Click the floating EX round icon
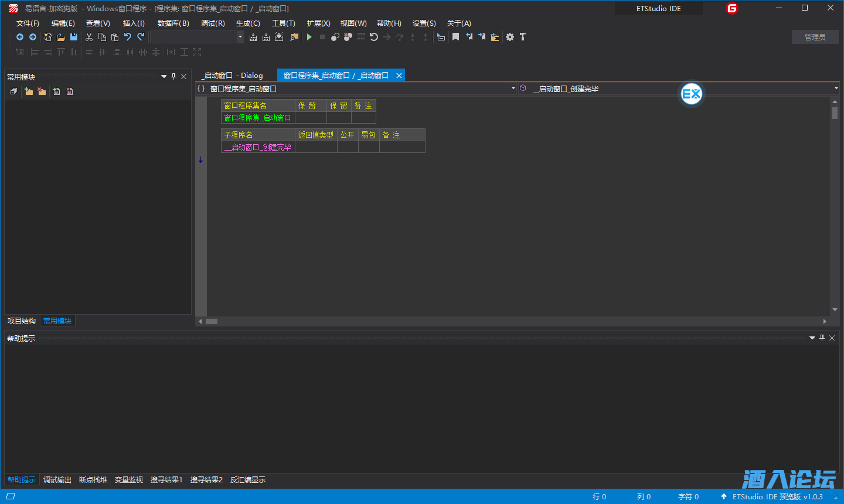The height and width of the screenshot is (504, 844). click(692, 94)
